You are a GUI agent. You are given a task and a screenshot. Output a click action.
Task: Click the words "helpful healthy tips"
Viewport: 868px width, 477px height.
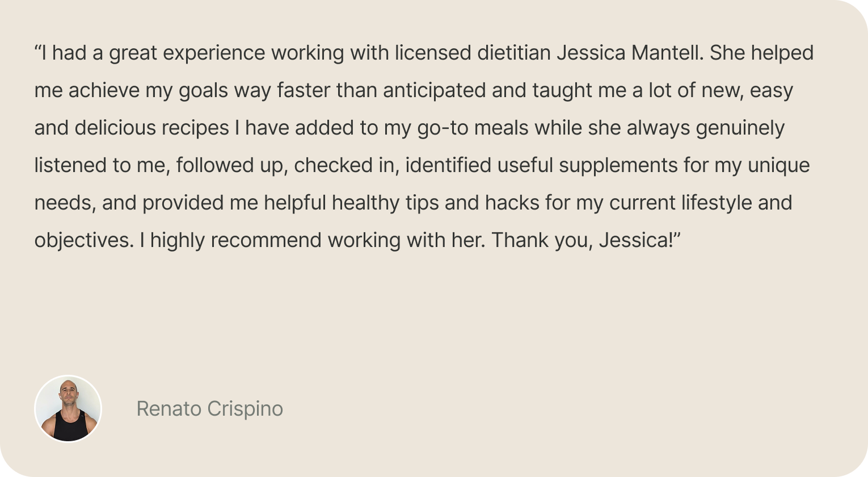[x=351, y=203]
